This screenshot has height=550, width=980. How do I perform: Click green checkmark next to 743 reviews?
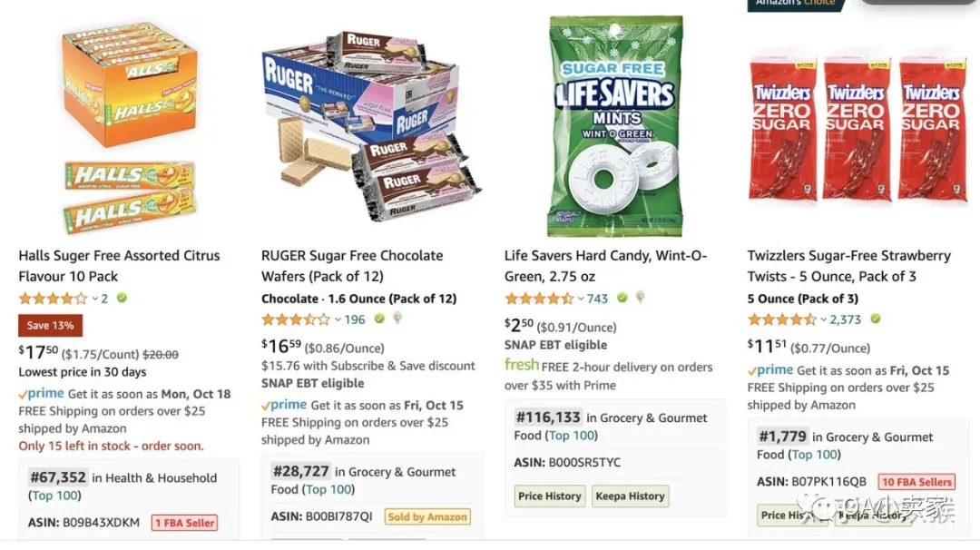[622, 298]
